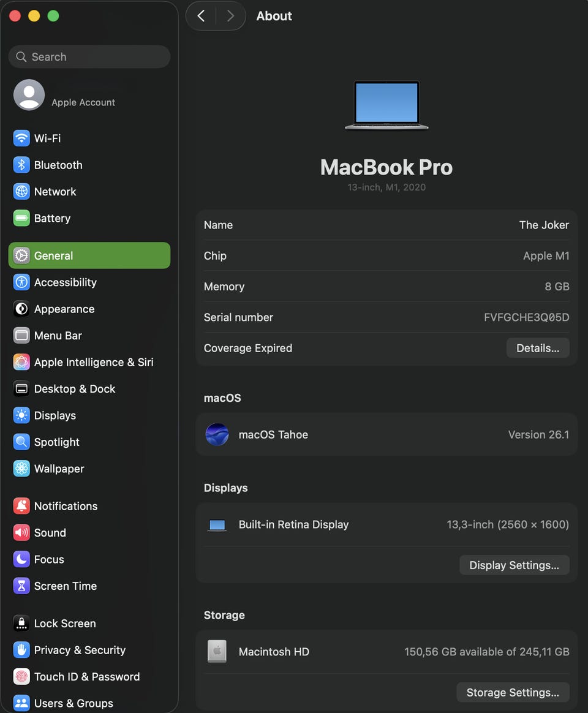
Task: Select the Focus moon icon
Action: point(21,559)
